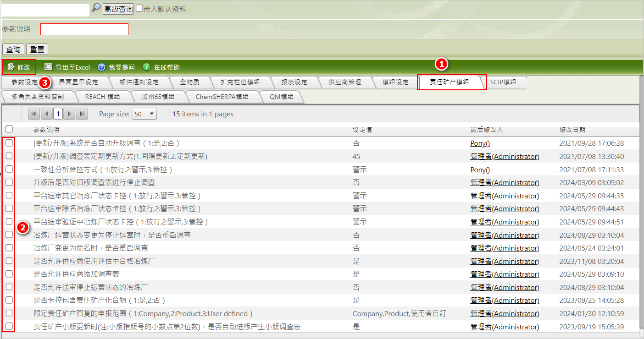
Task: Check row 冶炼厂运营状态变更为停止运营时
Action: click(x=9, y=235)
